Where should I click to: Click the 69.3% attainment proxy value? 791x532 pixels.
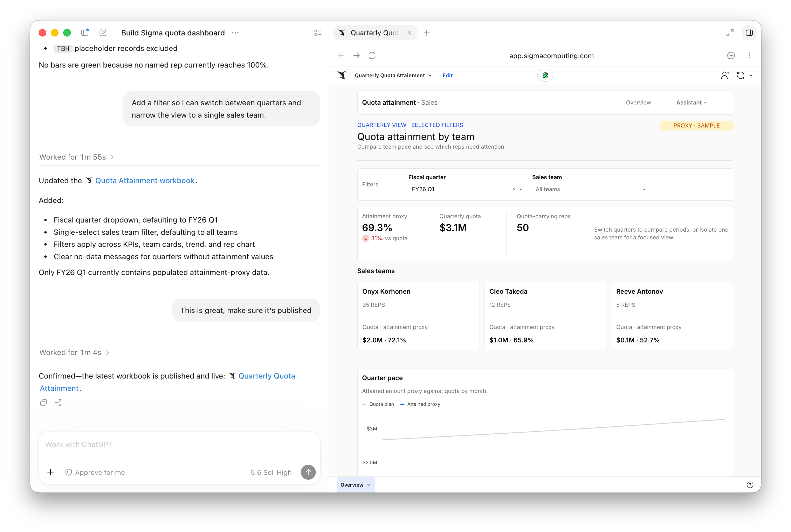tap(377, 227)
